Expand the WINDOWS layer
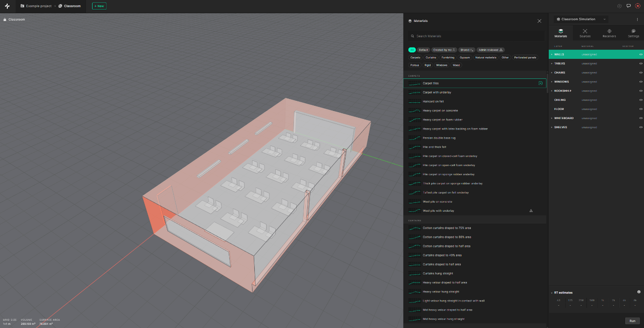Image resolution: width=644 pixels, height=328 pixels. pos(551,82)
